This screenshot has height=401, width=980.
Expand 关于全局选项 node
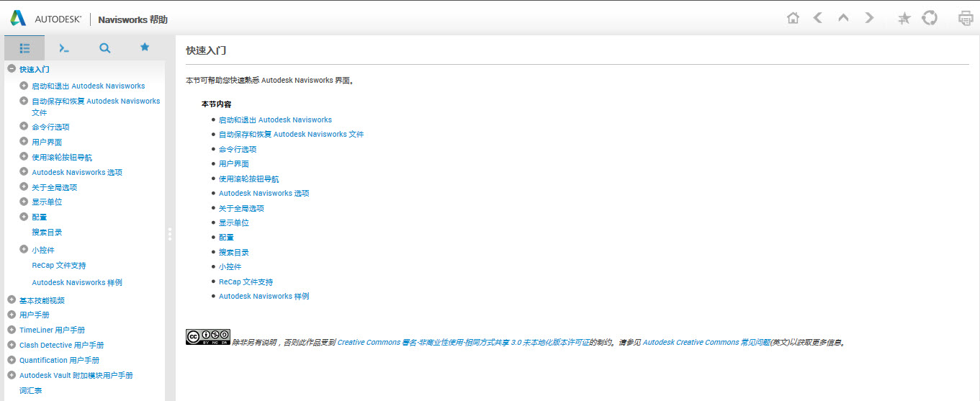[24, 186]
